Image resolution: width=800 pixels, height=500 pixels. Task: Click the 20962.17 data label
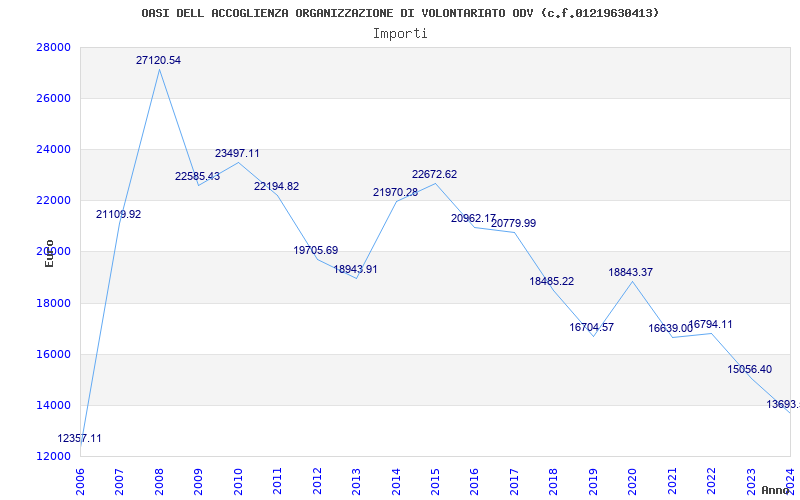[x=473, y=218]
